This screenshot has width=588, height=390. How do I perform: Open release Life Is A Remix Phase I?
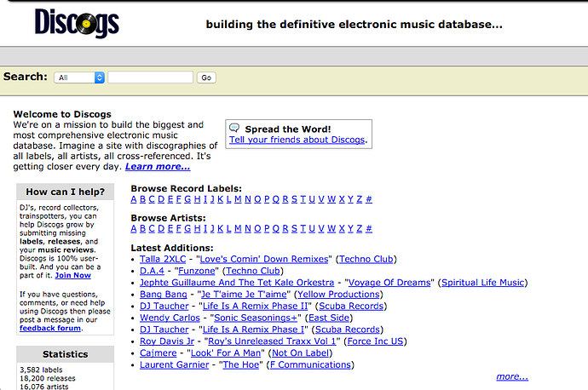click(253, 330)
